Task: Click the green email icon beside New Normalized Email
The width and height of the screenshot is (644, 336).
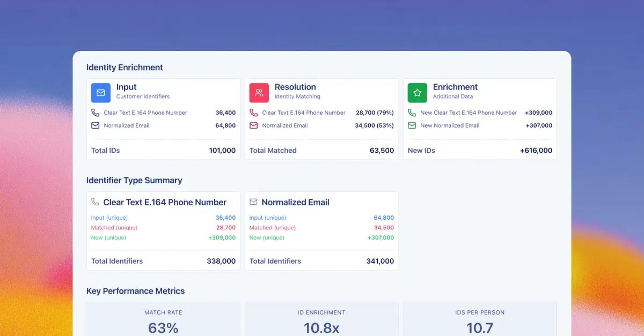Action: tap(412, 125)
